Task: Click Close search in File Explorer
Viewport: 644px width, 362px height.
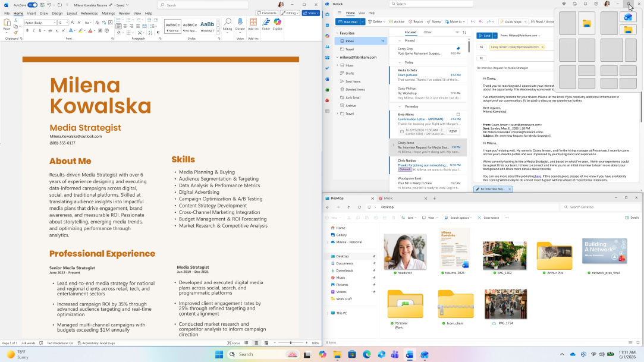Action: point(488,218)
